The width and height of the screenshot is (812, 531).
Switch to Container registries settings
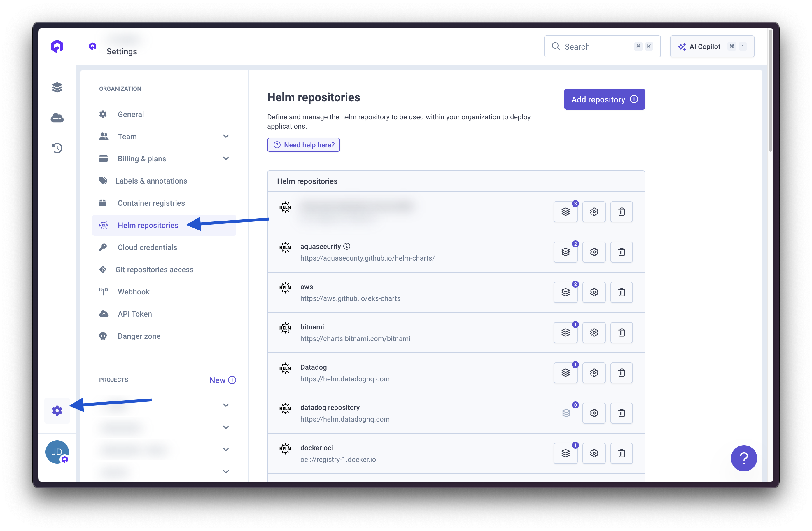(x=151, y=203)
